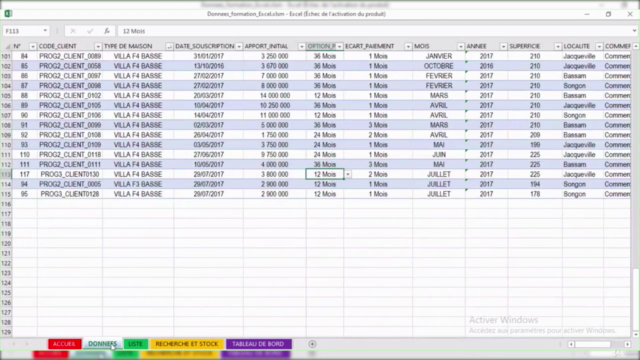Viewport: 640px width, 360px height.
Task: Select the JUIN month cell
Action: pos(439,155)
